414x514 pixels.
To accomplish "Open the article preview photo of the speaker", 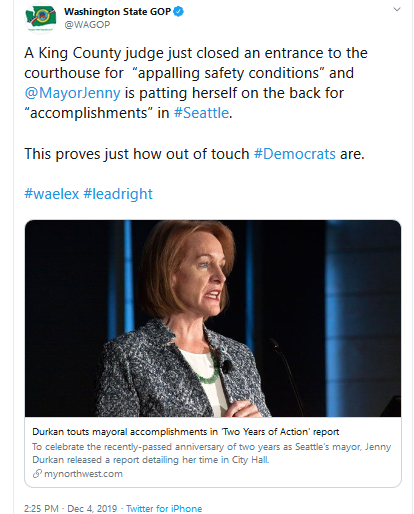I will click(213, 318).
